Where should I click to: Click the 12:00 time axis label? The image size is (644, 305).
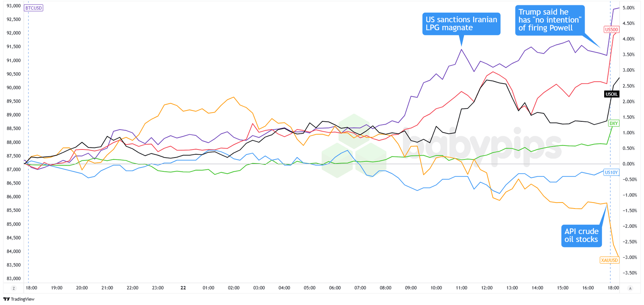pyautogui.click(x=487, y=288)
